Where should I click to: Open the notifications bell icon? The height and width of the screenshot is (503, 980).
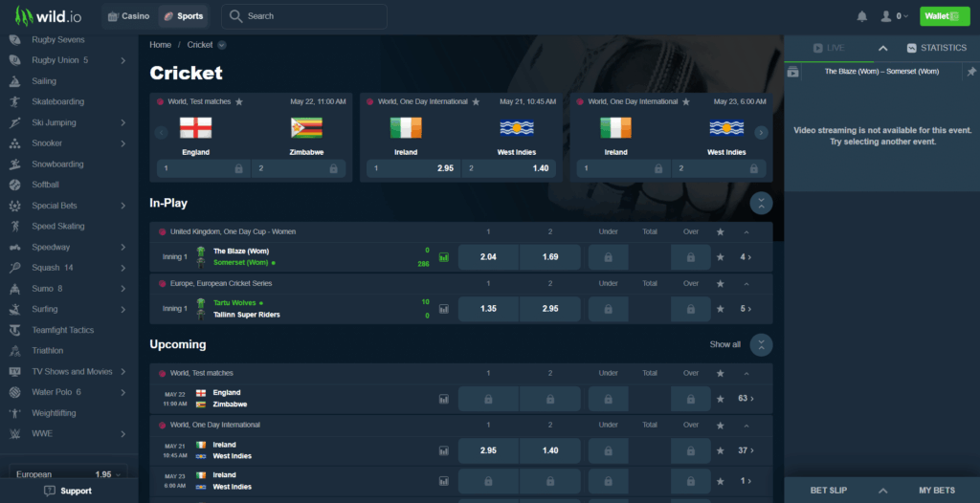(x=862, y=16)
